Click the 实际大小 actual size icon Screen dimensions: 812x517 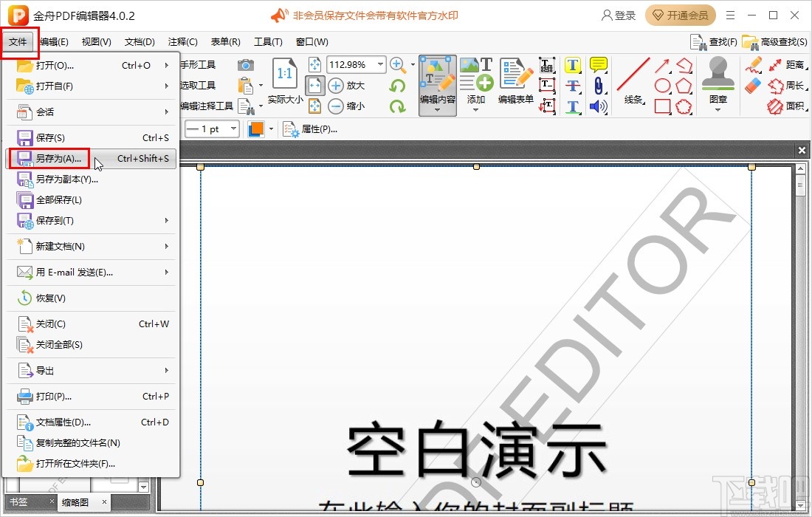pyautogui.click(x=284, y=74)
